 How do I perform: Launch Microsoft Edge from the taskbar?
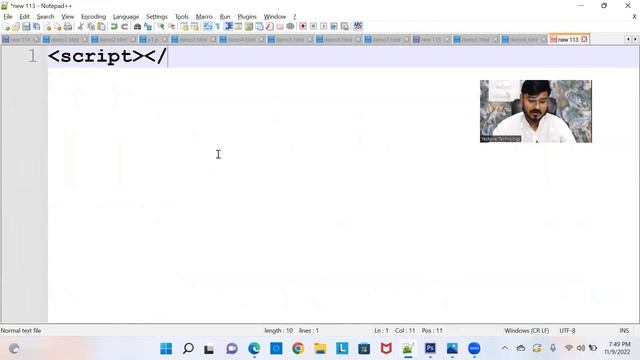click(254, 349)
